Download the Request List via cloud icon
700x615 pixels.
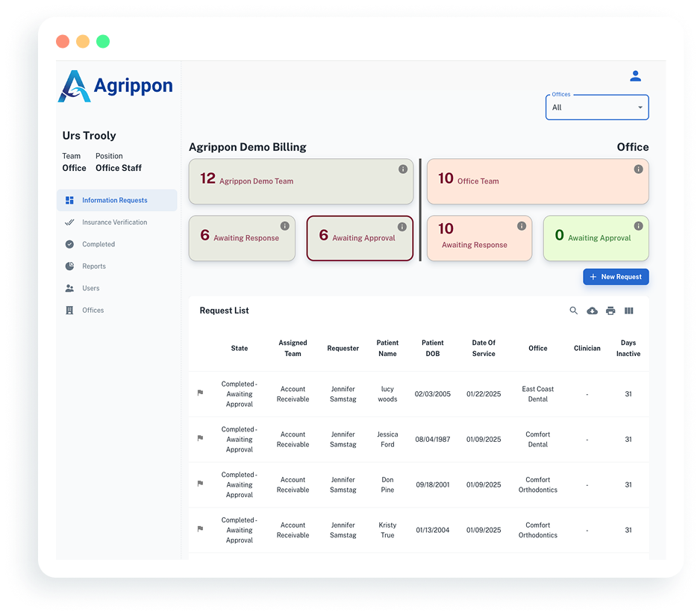(592, 310)
